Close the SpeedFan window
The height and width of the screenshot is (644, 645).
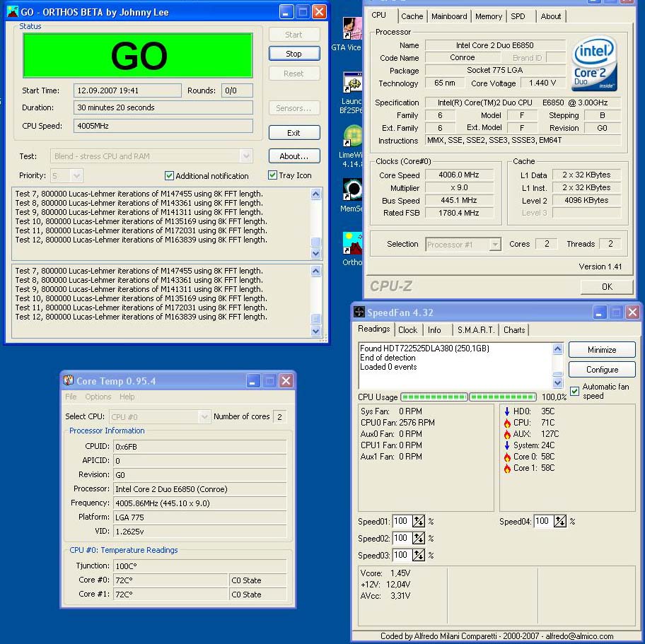(632, 312)
